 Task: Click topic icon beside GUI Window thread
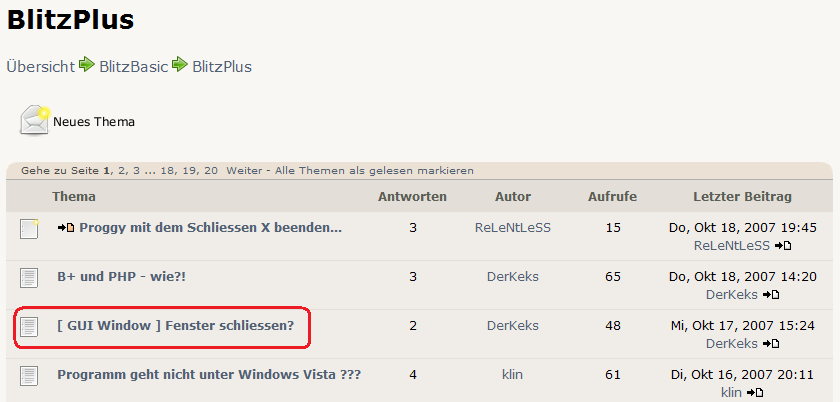(x=29, y=327)
